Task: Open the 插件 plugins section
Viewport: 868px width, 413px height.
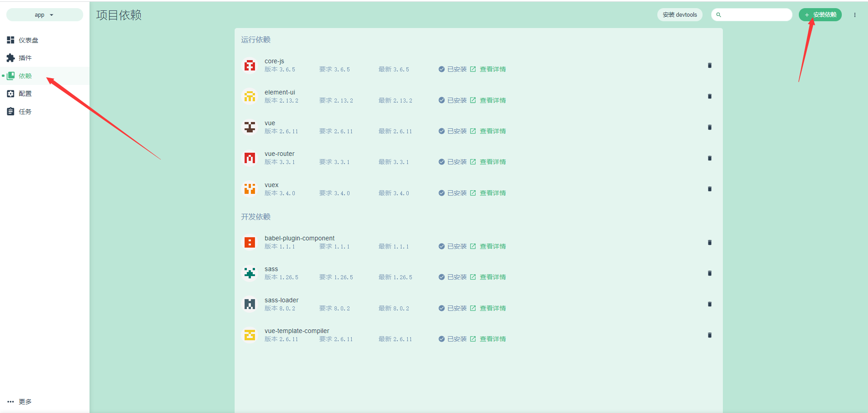Action: click(25, 58)
